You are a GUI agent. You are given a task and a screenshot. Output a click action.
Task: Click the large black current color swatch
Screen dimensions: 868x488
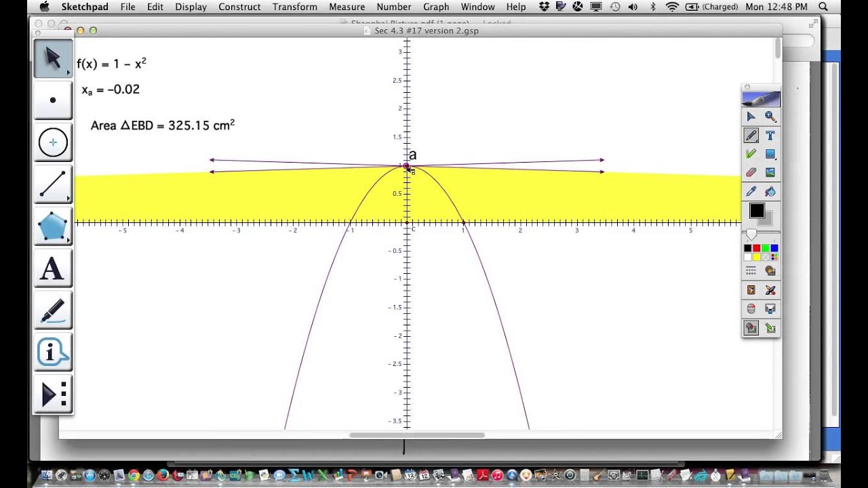tap(757, 211)
